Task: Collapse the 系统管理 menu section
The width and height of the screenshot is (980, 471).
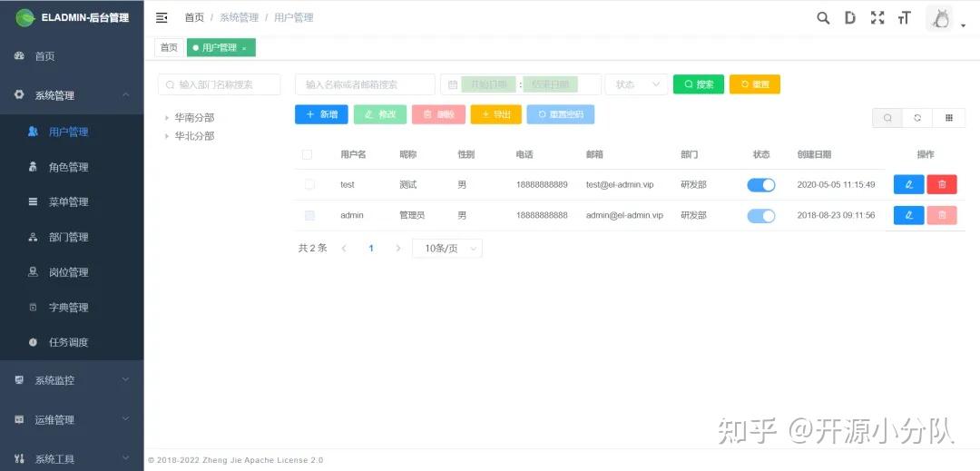Action: pos(125,95)
